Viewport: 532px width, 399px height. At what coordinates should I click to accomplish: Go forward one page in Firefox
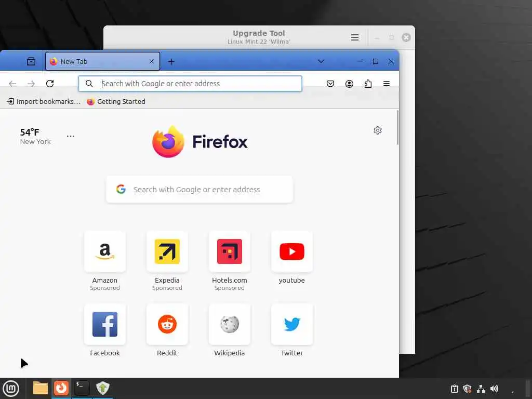(31, 84)
